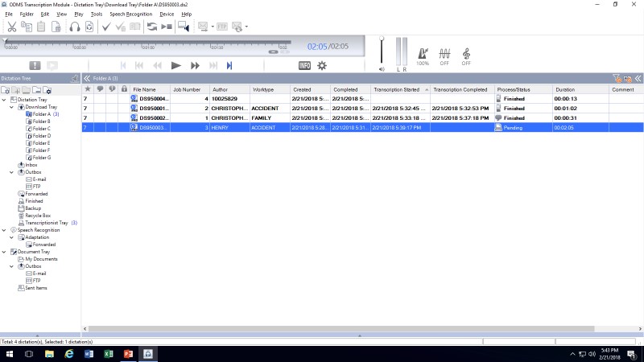
Task: Click the filter icon at list header right
Action: [617, 78]
